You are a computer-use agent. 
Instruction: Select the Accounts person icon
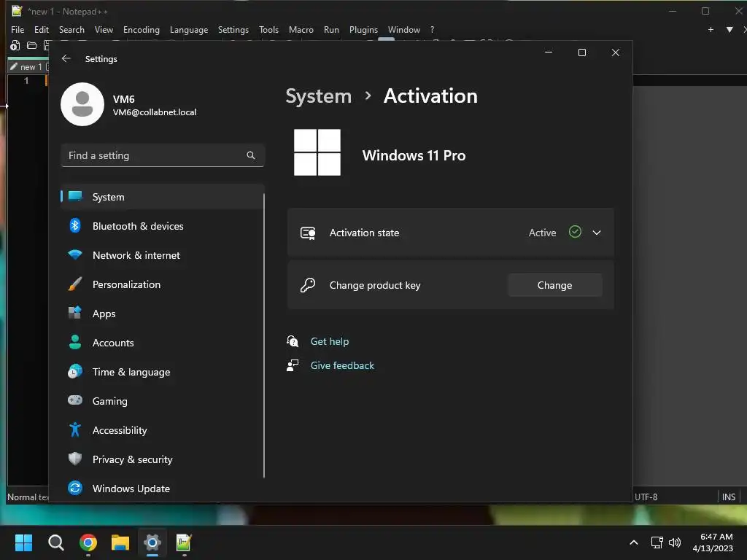pyautogui.click(x=75, y=342)
